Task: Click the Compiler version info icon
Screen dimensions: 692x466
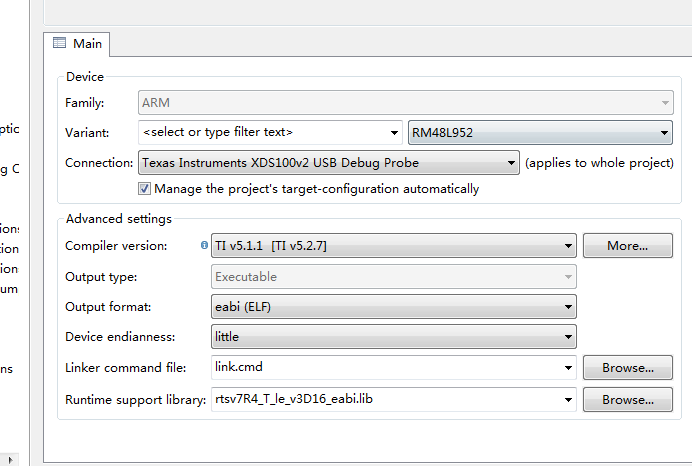Action: click(x=204, y=245)
